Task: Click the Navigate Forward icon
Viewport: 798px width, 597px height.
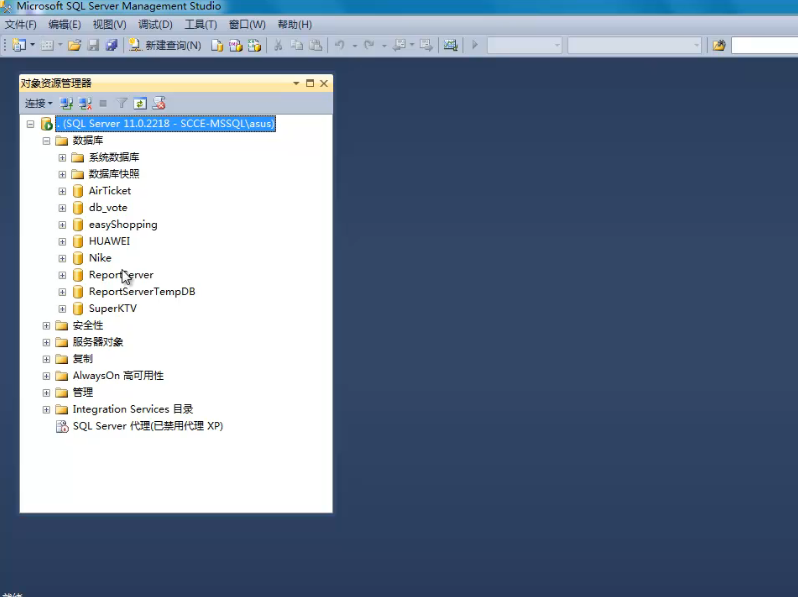Action: (426, 45)
